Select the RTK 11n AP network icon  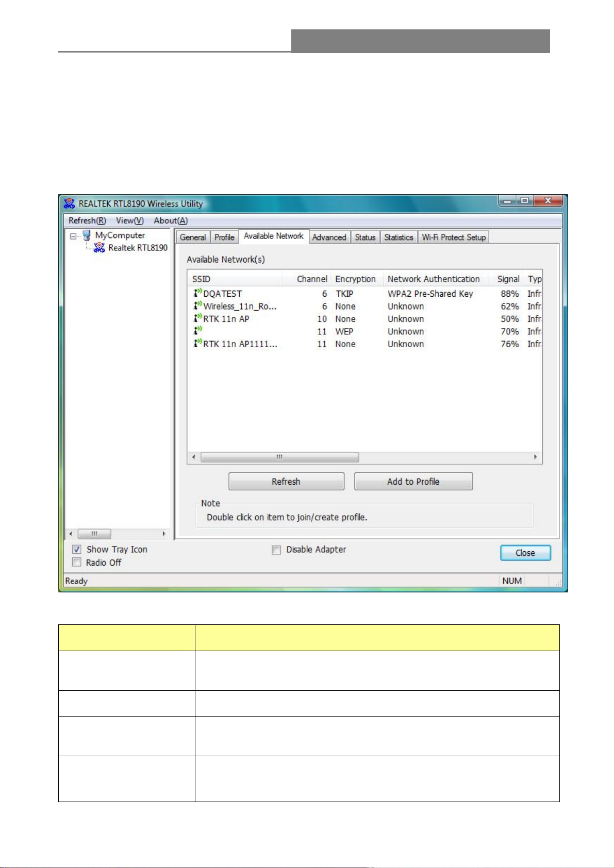197,318
